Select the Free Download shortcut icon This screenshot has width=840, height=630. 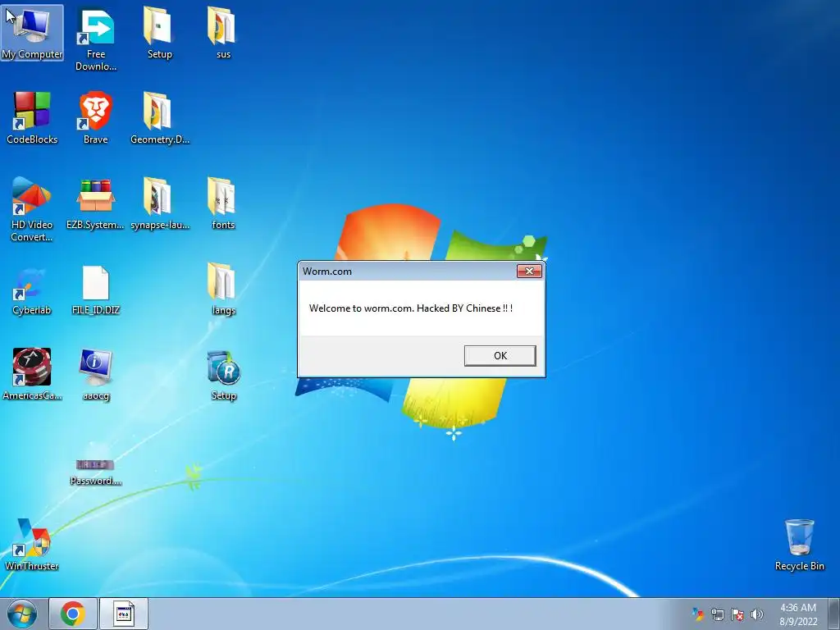pos(96,38)
